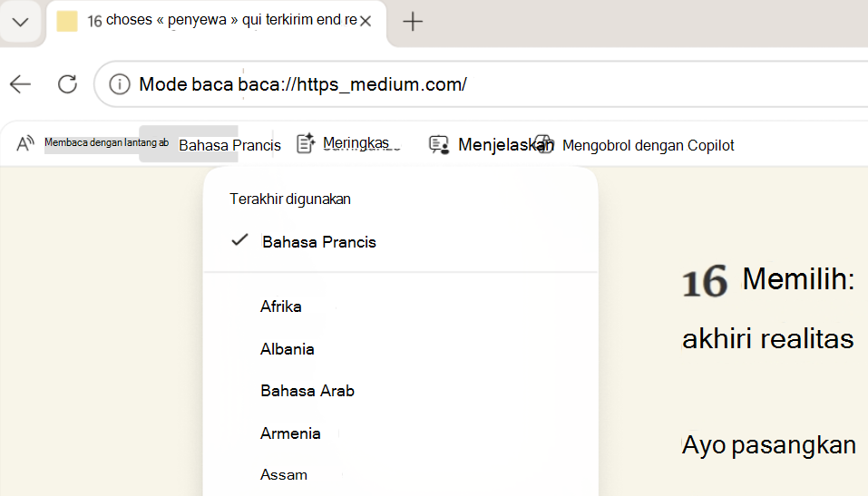Show site info via the info icon

click(120, 84)
